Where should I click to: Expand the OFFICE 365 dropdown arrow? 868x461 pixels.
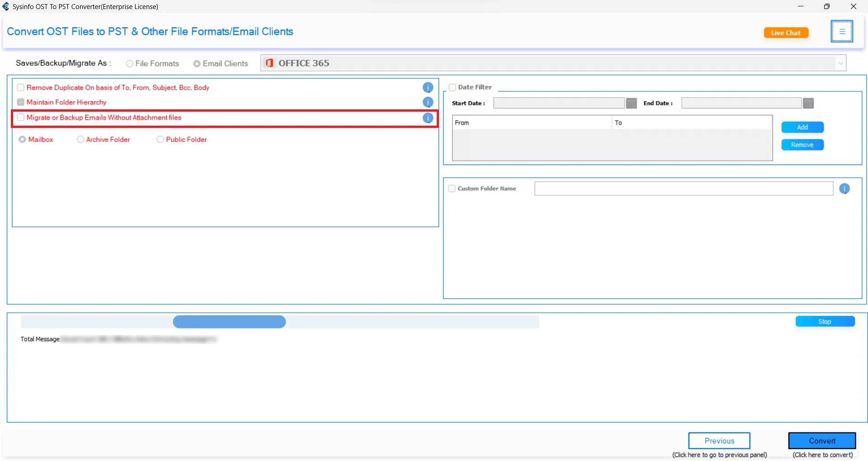pyautogui.click(x=840, y=63)
